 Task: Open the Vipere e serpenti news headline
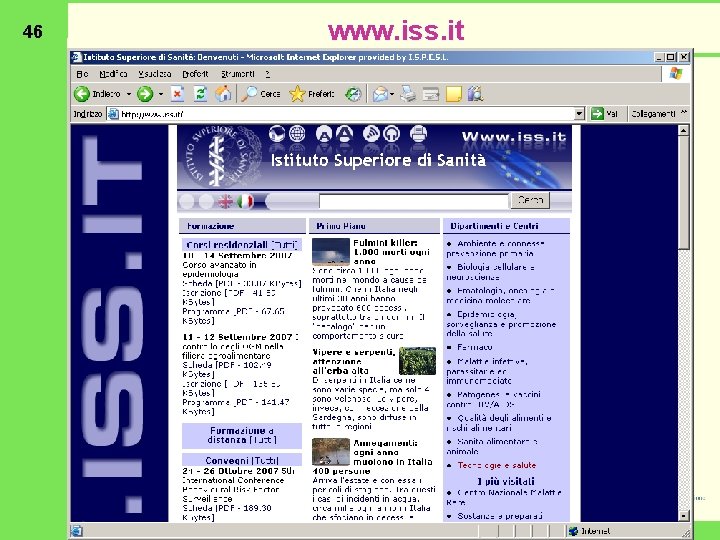[x=354, y=361]
